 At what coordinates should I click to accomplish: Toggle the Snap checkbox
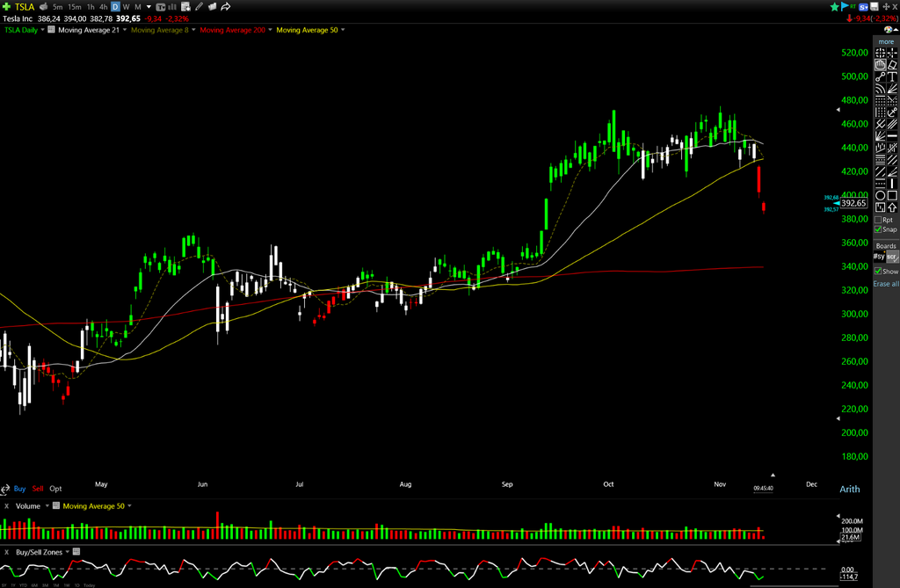tap(878, 229)
